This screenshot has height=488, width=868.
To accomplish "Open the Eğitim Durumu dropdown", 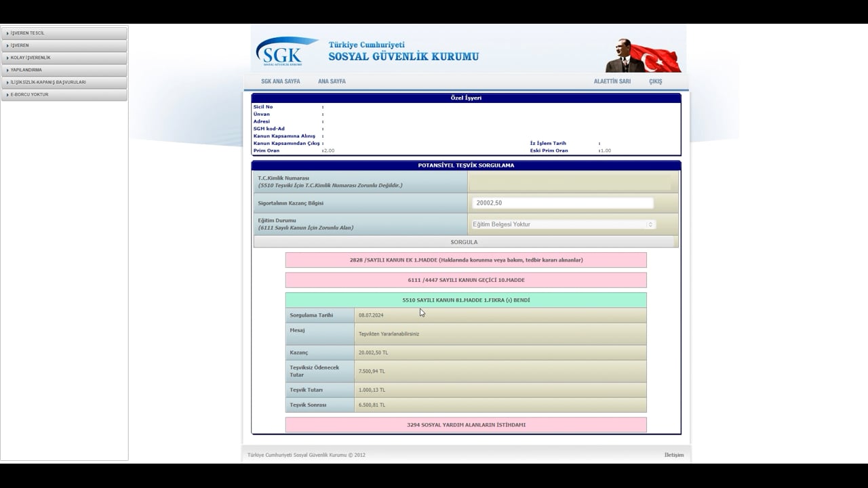I will click(x=564, y=224).
